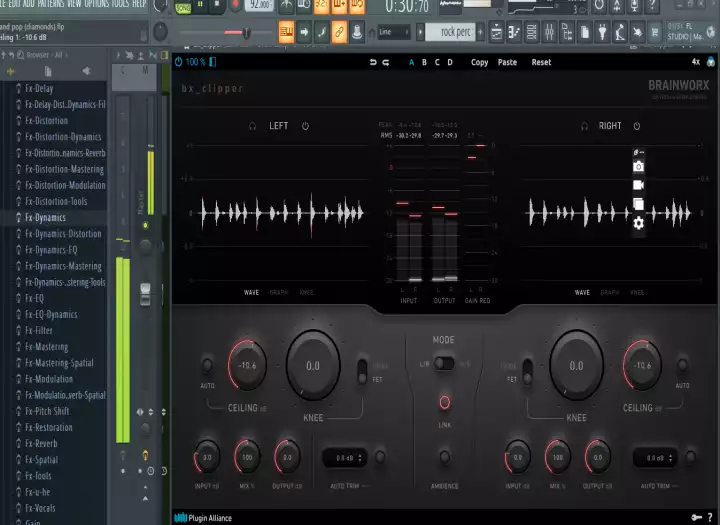Click the undo arrow in bx_clipper header
The height and width of the screenshot is (525, 720).
coord(373,62)
